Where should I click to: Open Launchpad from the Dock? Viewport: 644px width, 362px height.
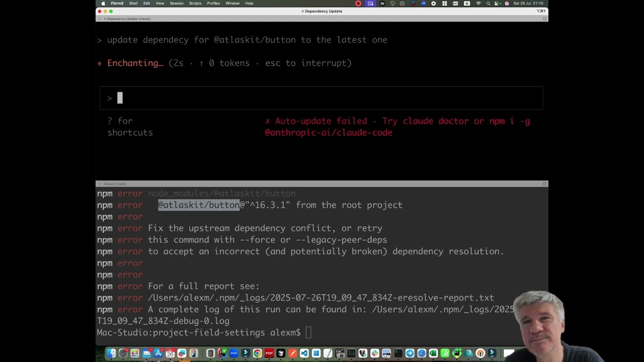(x=134, y=353)
